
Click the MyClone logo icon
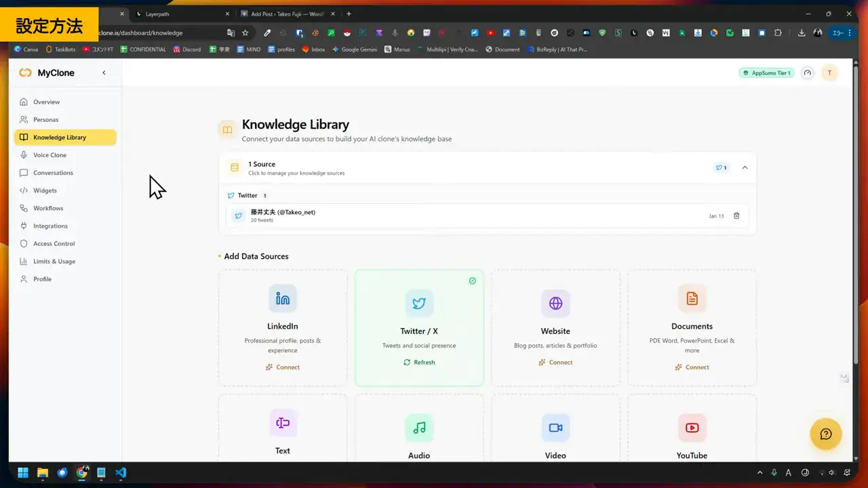pos(25,73)
